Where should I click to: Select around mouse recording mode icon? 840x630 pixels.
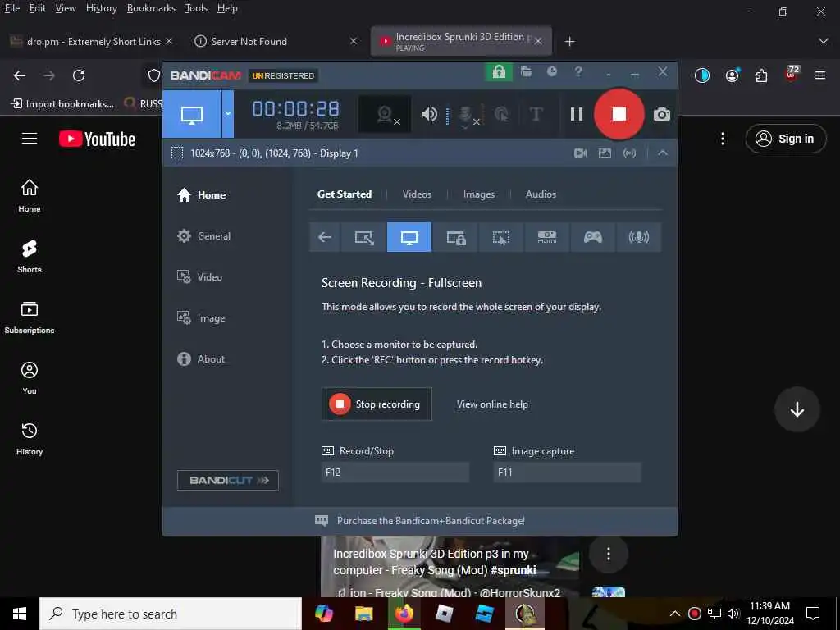(501, 237)
